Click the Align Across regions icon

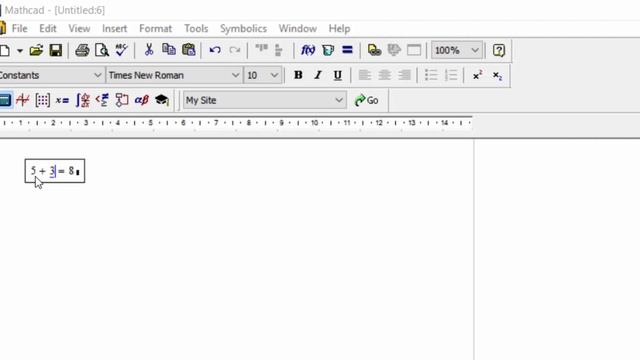pos(261,49)
